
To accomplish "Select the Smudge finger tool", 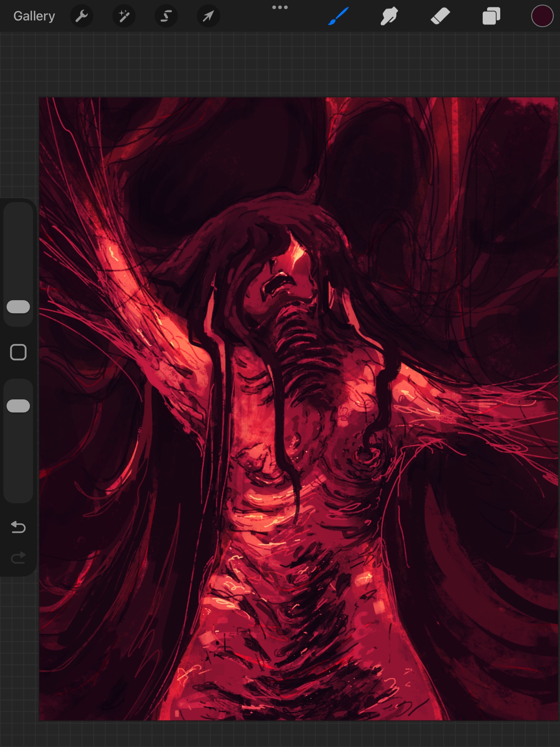I will [389, 16].
